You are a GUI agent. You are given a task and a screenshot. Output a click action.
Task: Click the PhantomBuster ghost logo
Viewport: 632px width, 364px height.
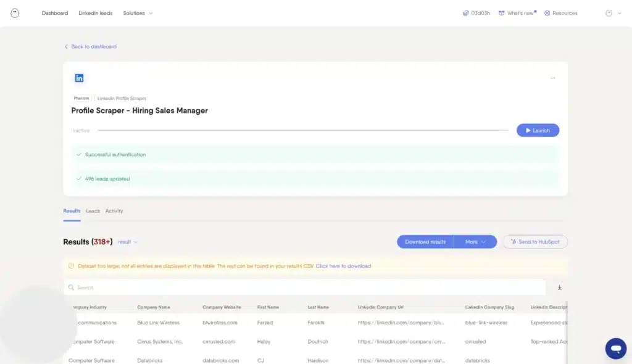click(15, 13)
